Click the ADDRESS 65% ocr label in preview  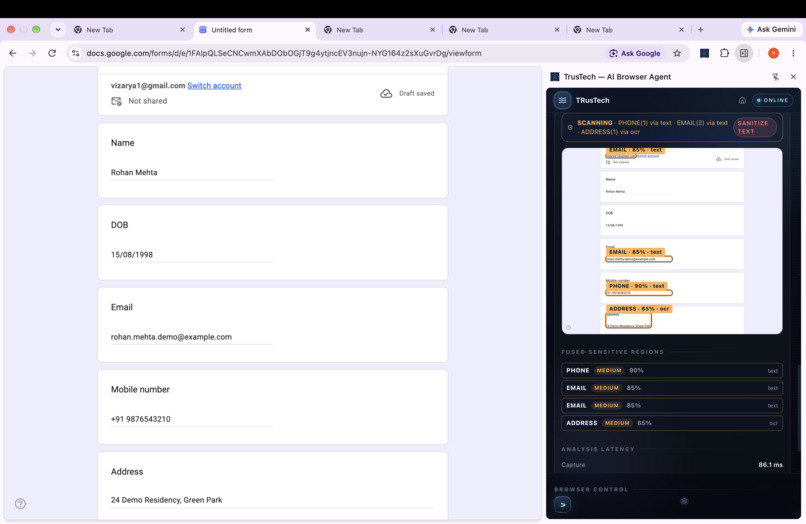[639, 309]
